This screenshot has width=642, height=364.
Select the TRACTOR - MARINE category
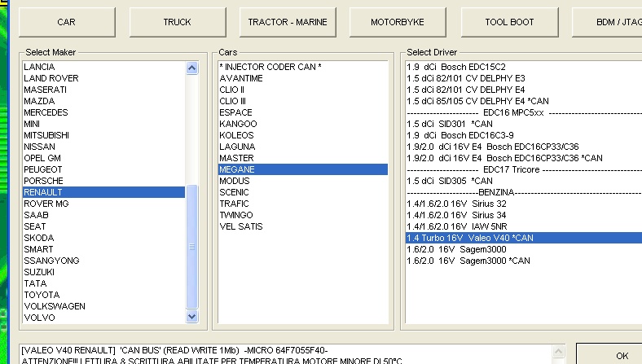(x=288, y=22)
